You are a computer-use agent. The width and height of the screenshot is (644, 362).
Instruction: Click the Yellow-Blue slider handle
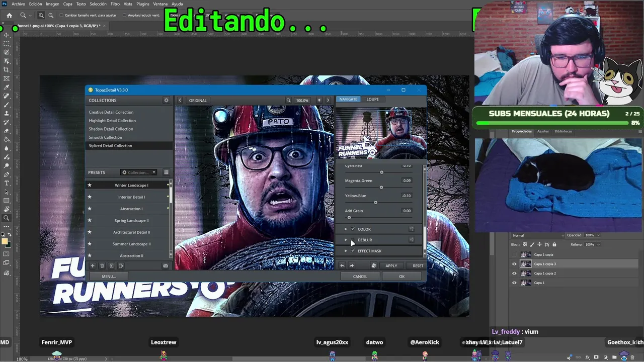[x=375, y=203]
